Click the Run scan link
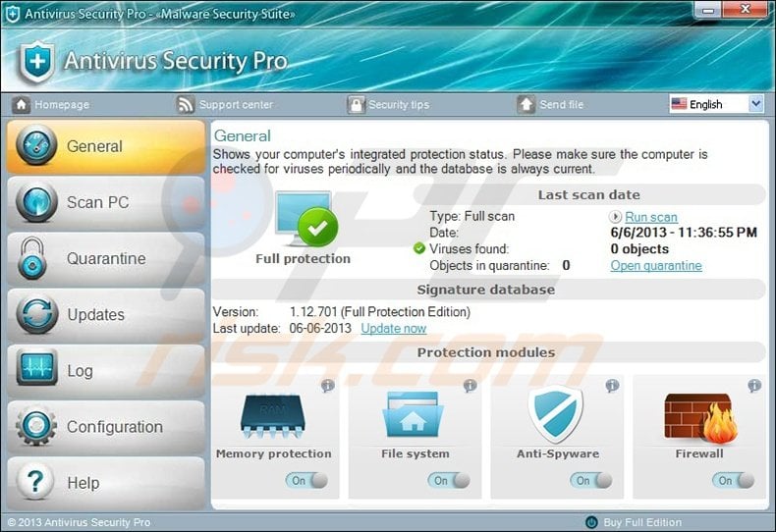 (651, 217)
